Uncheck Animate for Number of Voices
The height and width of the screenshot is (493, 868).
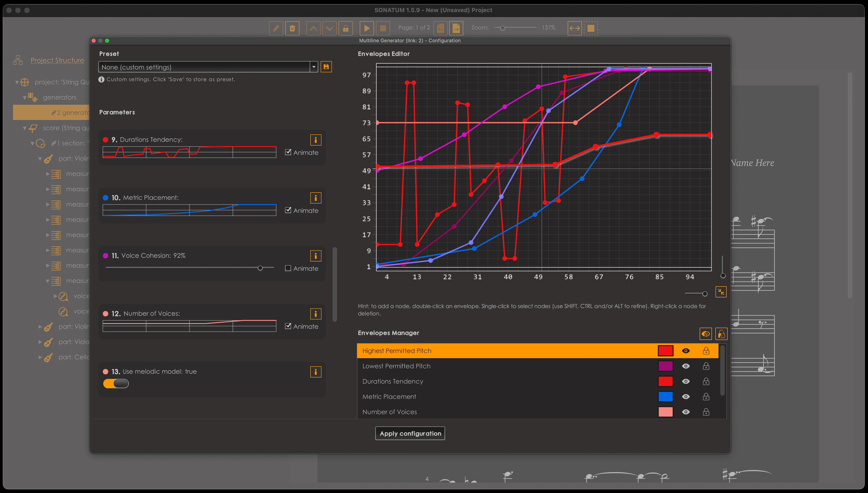pos(288,326)
